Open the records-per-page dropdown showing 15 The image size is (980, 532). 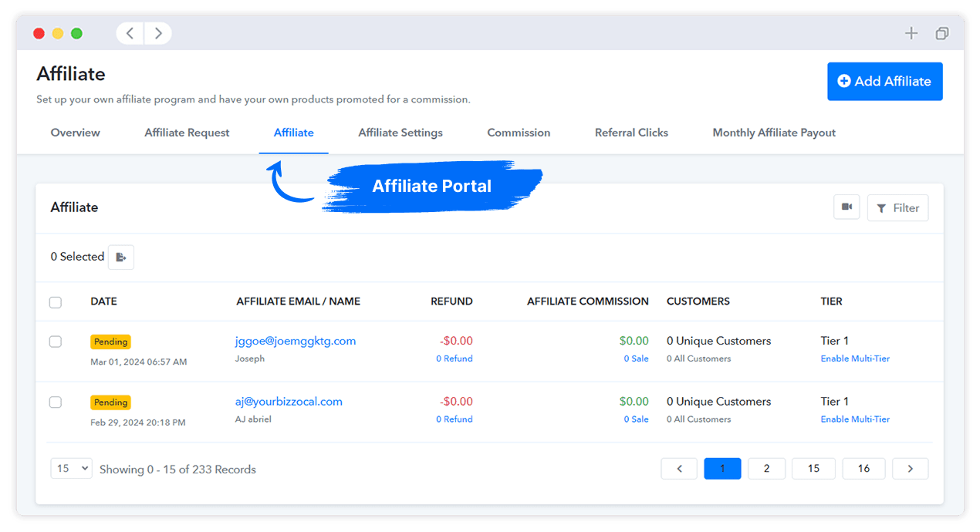click(71, 468)
